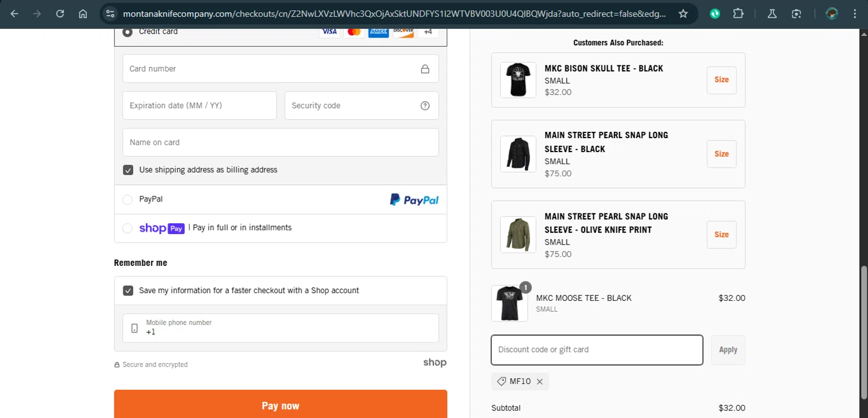The width and height of the screenshot is (868, 418).
Task: Click MKC Moose Tee product thumbnail
Action: [509, 303]
